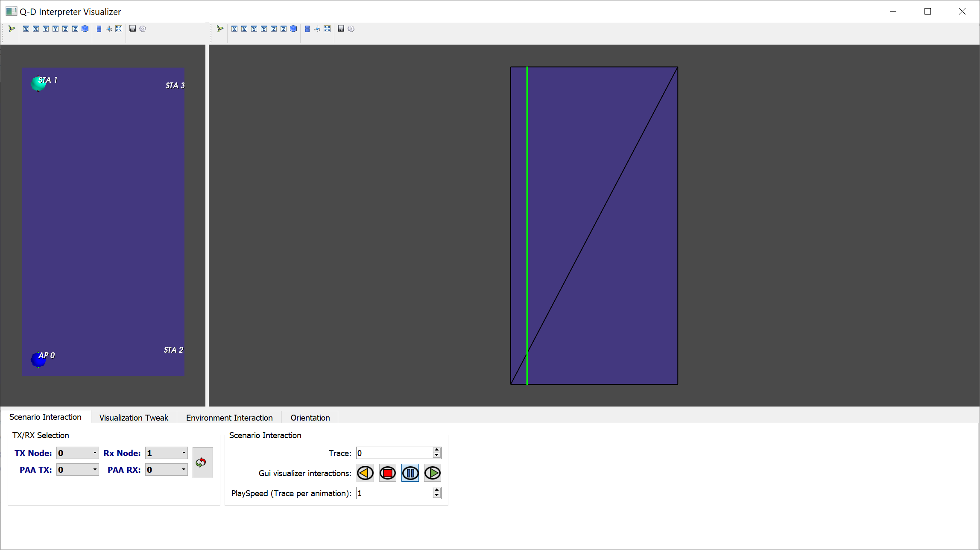Click the mayavi pipeline icon in left toolbar

pos(12,29)
